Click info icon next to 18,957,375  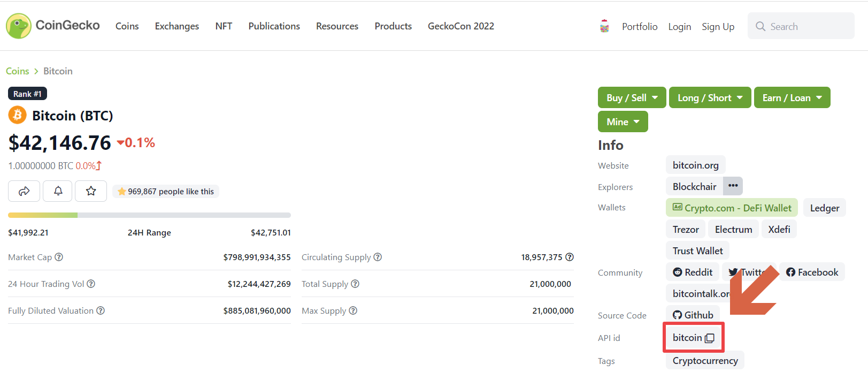pos(570,257)
